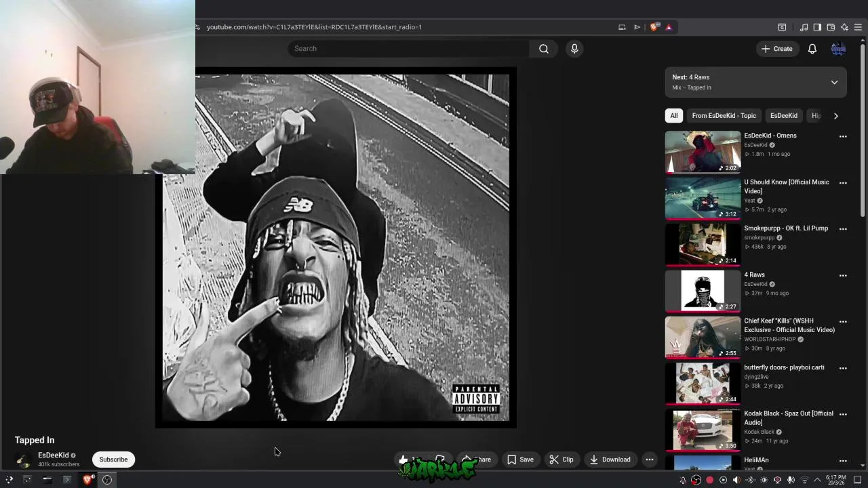Viewport: 868px width, 488px height.
Task: Click into the YouTube Search field
Action: [408, 49]
